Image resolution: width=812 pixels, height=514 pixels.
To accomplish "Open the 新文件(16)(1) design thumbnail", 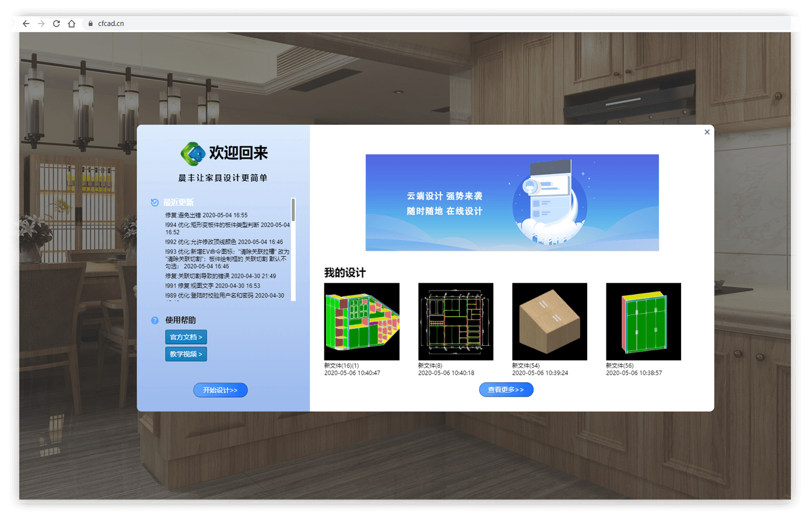I will (362, 322).
